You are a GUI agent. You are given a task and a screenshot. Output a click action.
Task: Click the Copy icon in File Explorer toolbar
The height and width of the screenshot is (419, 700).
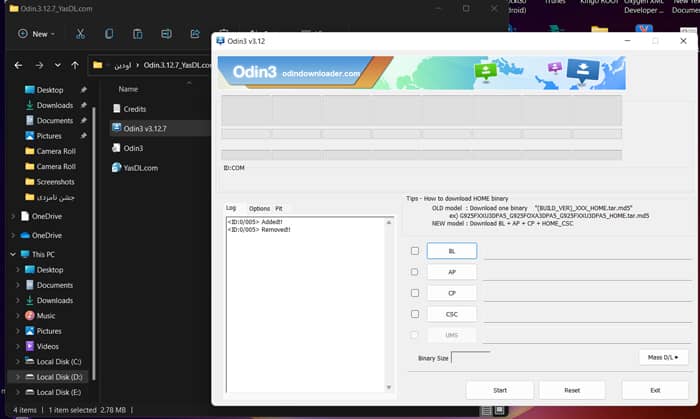(x=109, y=33)
